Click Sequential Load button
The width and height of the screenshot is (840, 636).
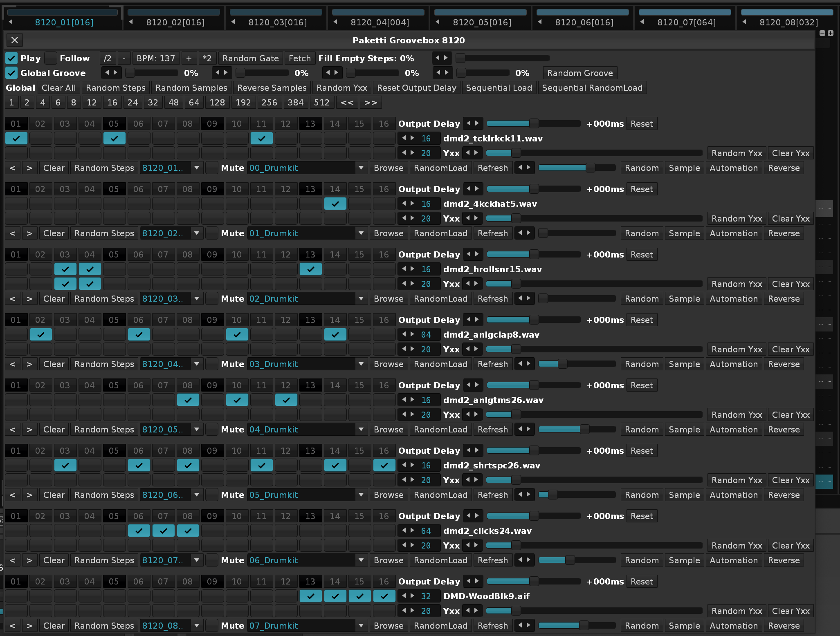499,88
